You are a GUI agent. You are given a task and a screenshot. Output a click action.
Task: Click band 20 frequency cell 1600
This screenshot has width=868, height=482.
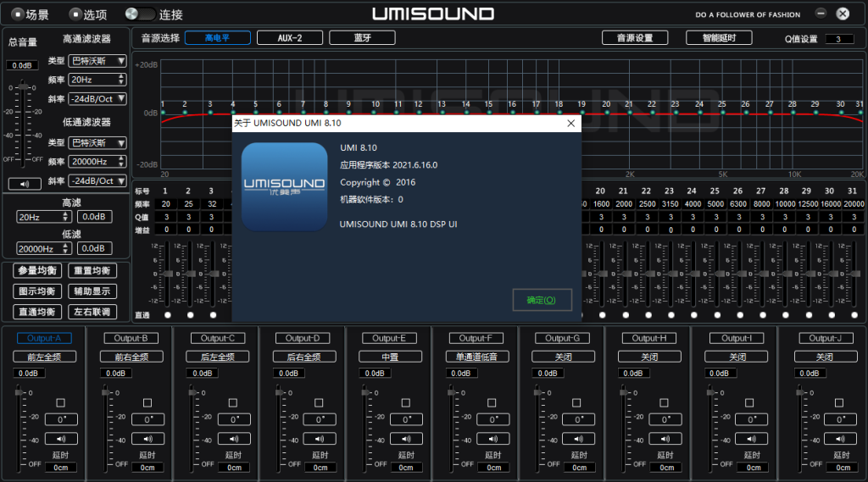point(601,203)
